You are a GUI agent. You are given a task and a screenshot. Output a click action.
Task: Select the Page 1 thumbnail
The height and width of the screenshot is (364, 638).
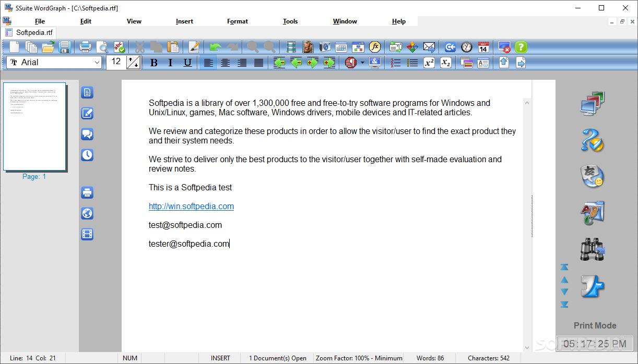point(34,126)
